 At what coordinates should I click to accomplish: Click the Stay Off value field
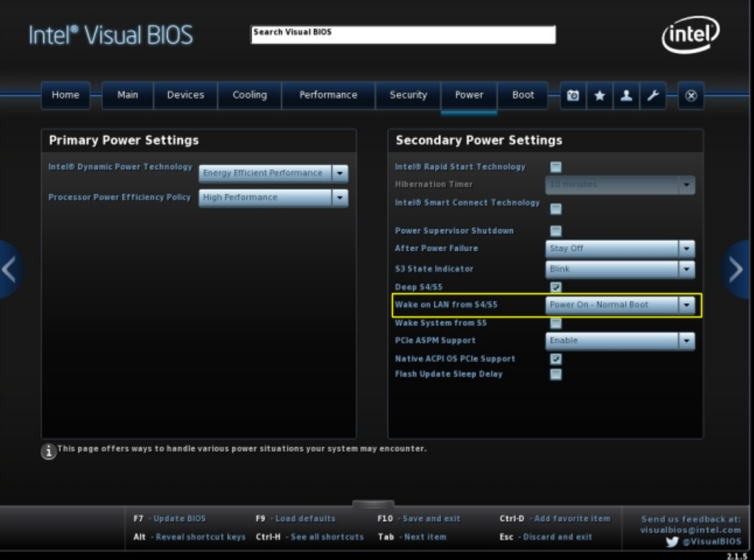point(612,249)
